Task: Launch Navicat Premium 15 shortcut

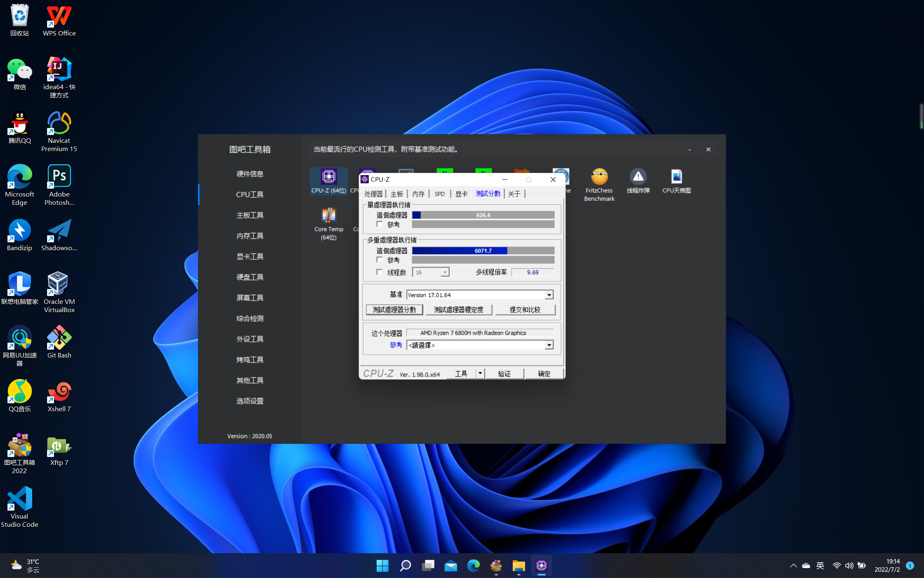Action: pos(59,131)
